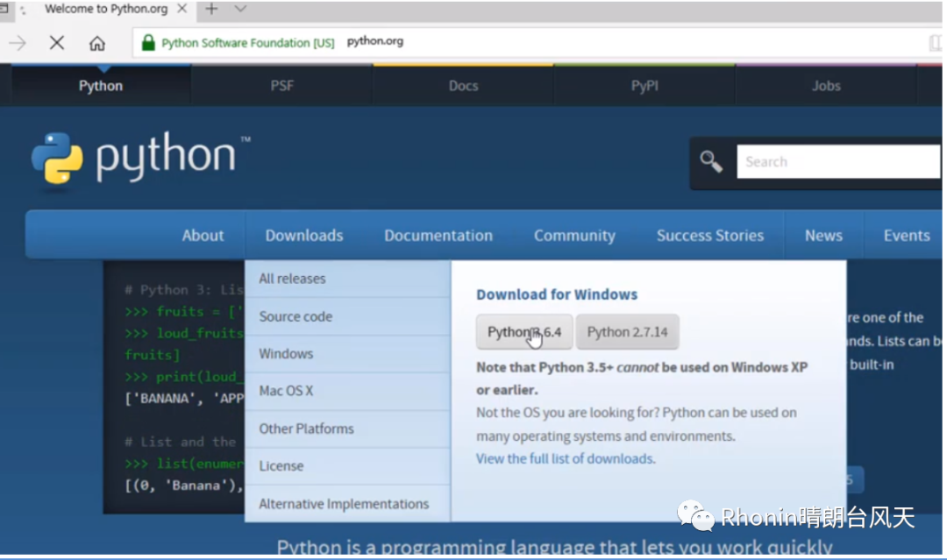947x560 pixels.
Task: Click the Welcome to Python.org tab title
Action: point(106,9)
